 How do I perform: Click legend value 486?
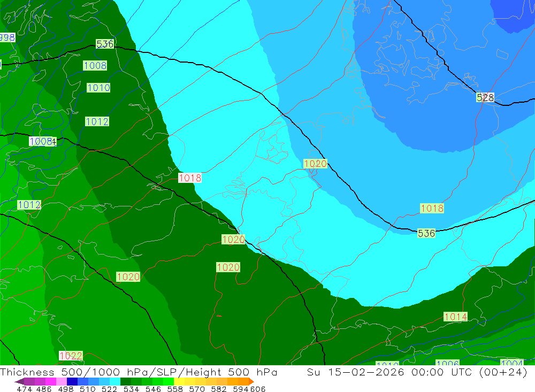(44, 389)
